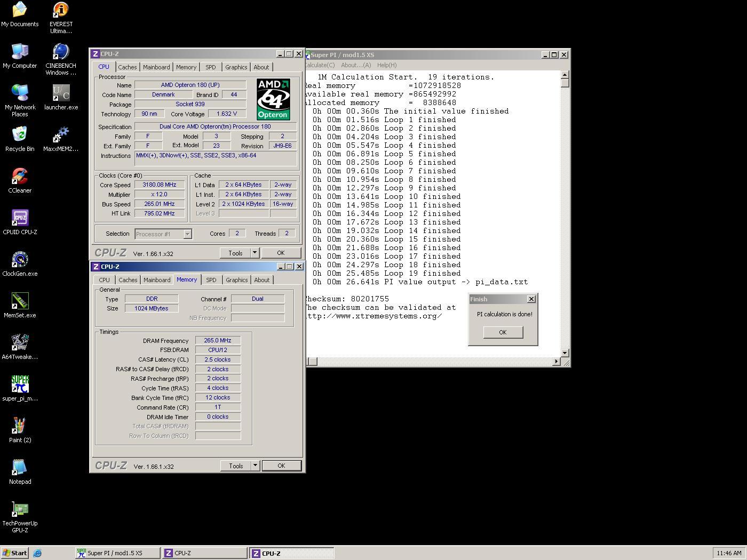Open the Mainboard tab in upper CPU-Z window
The width and height of the screenshot is (747, 560).
click(x=156, y=67)
